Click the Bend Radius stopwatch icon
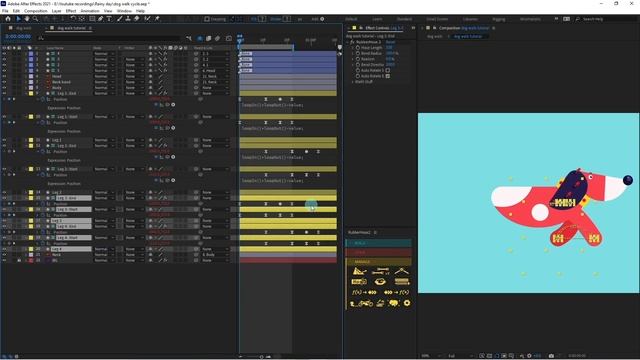 (358, 53)
